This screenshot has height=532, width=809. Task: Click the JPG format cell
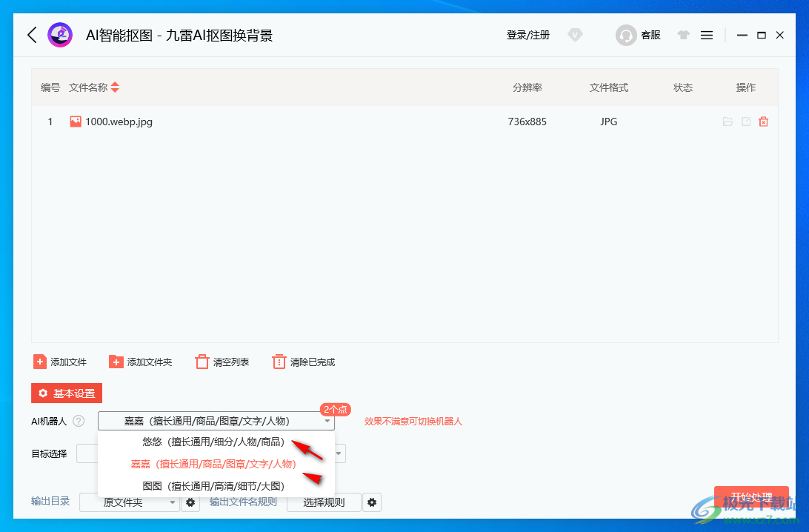(609, 122)
